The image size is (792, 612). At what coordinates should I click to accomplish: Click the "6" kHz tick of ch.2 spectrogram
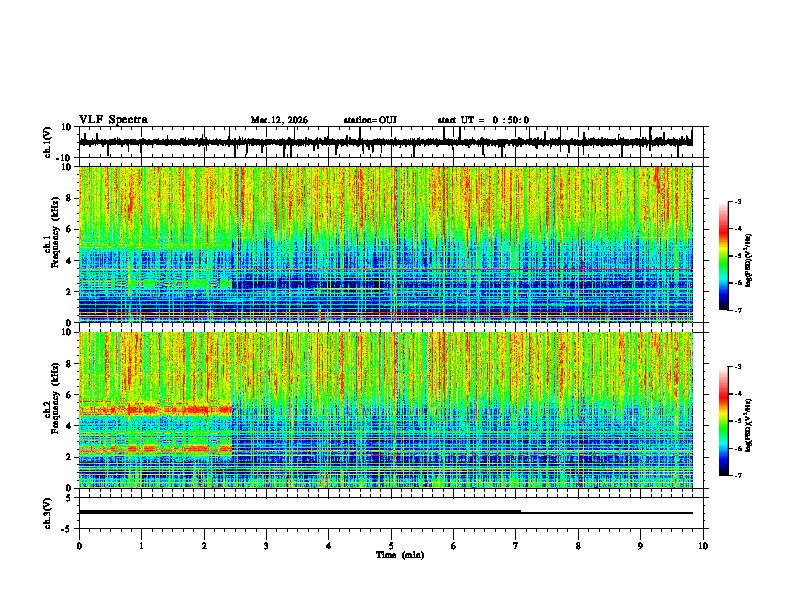(69, 395)
